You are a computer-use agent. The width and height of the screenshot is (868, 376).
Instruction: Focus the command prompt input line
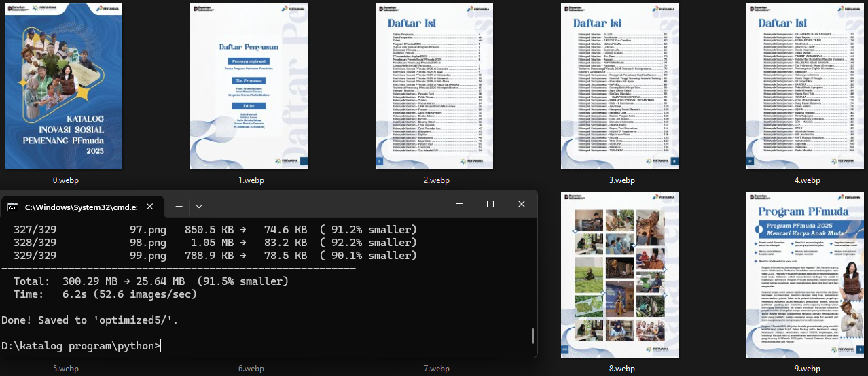coord(272,346)
